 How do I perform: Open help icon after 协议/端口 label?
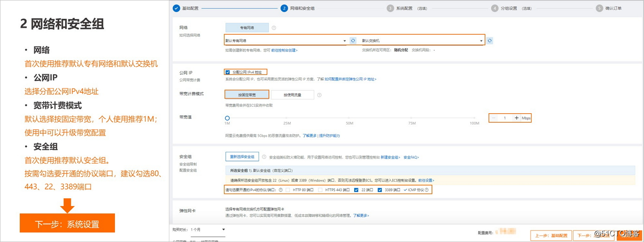pyautogui.click(x=281, y=190)
